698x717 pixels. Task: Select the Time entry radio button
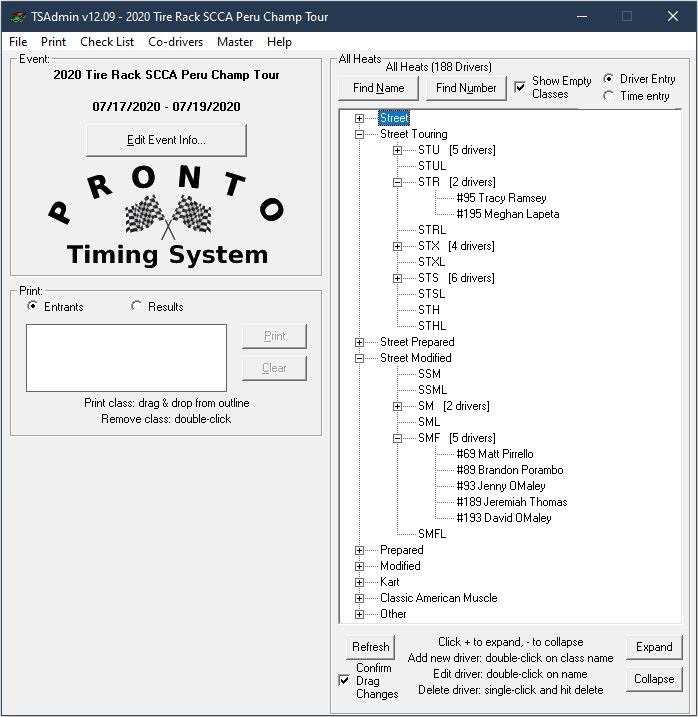(608, 96)
